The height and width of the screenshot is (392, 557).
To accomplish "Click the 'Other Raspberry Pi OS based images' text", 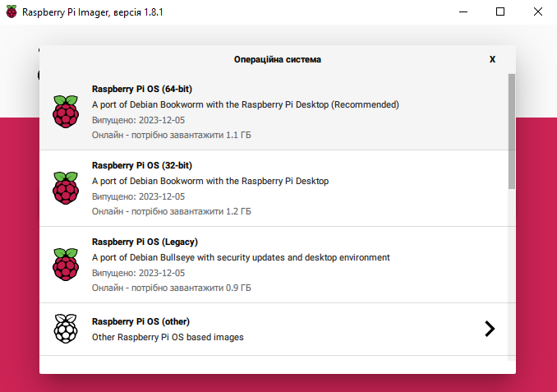I will (168, 337).
